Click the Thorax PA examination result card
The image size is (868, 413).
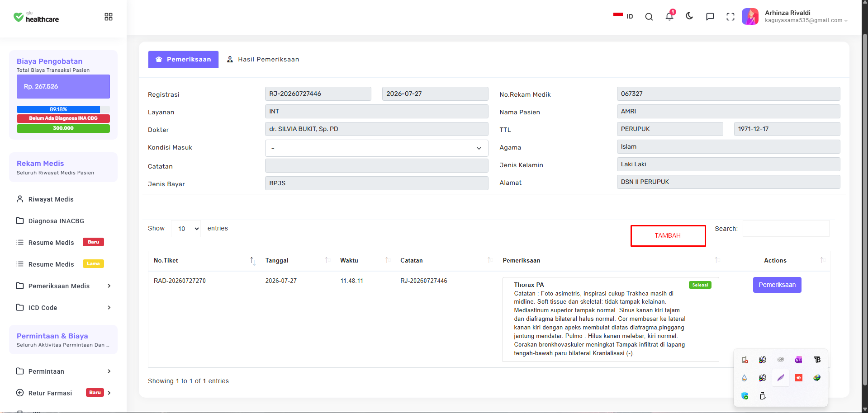611,319
